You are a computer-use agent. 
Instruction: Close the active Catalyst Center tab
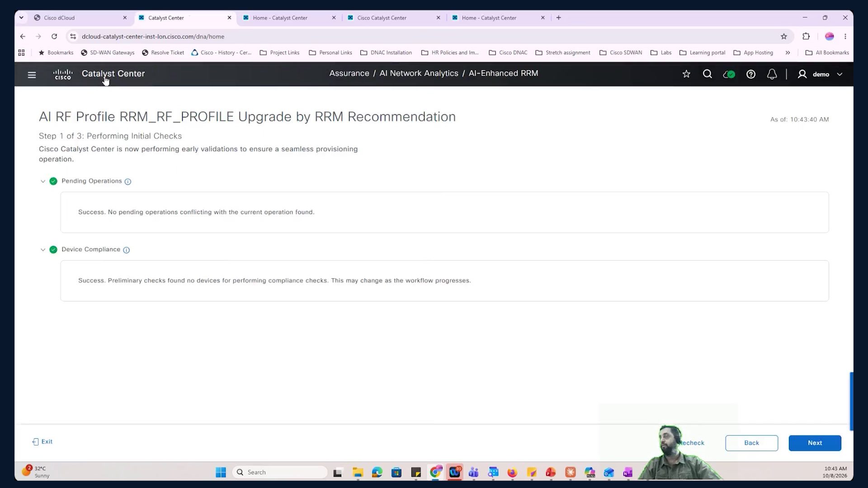tap(229, 18)
